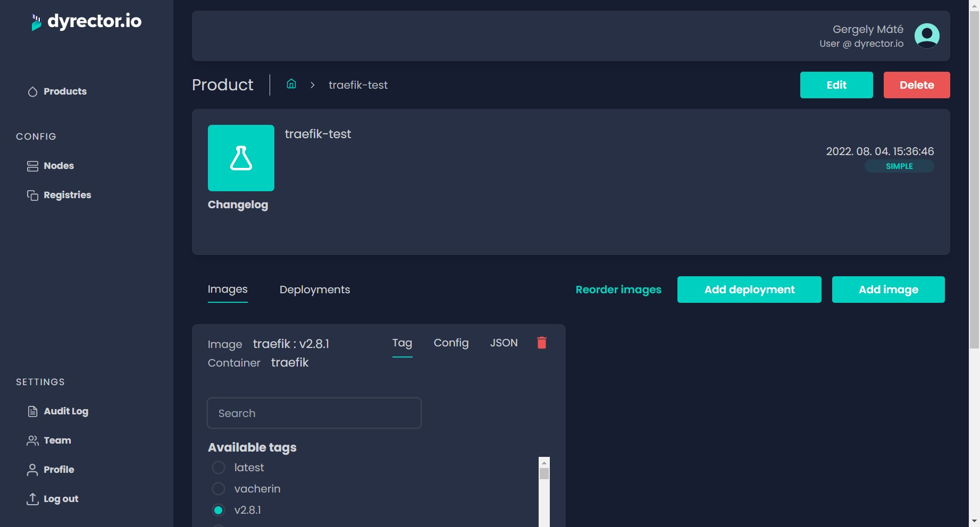Click the Profile person icon
The width and height of the screenshot is (980, 527).
32,470
